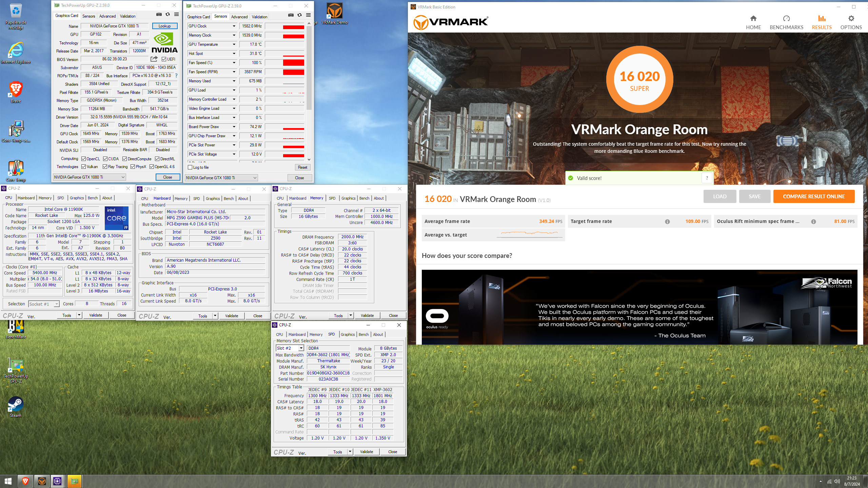Open the BenchMate desktop icon

tap(16, 329)
